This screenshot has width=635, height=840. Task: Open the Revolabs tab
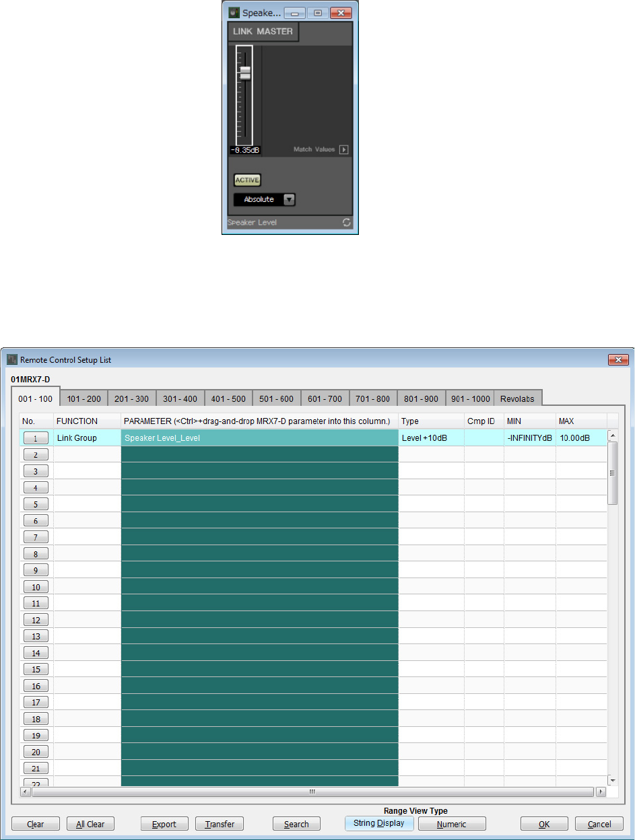(518, 399)
